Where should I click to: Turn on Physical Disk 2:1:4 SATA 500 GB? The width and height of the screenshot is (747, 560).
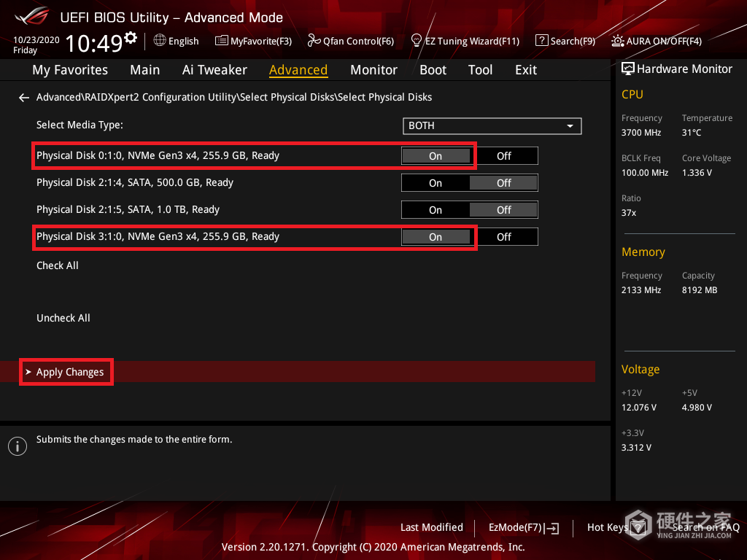point(436,183)
